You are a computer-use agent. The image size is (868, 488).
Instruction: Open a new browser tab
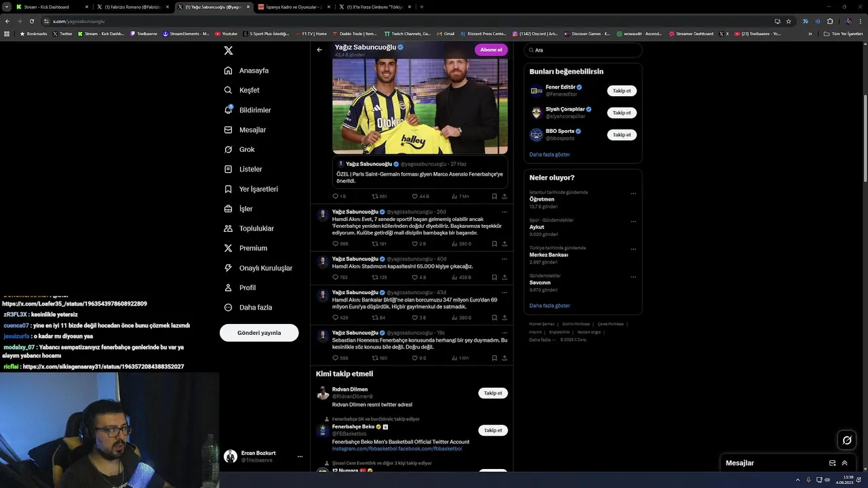coord(422,7)
